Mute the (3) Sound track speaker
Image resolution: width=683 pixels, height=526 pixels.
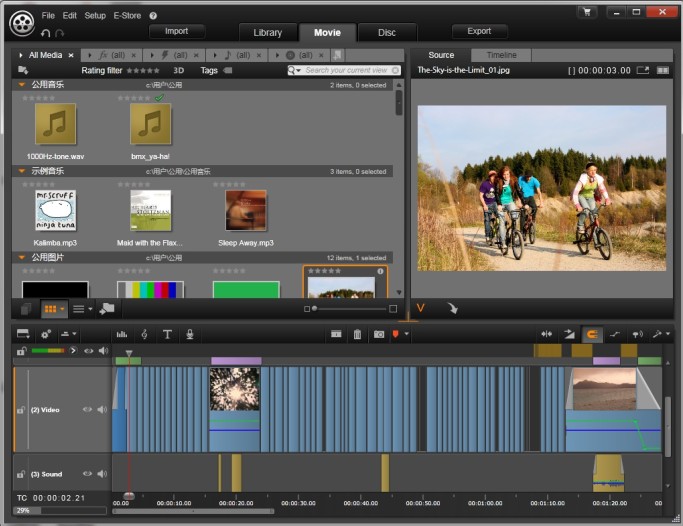(102, 473)
